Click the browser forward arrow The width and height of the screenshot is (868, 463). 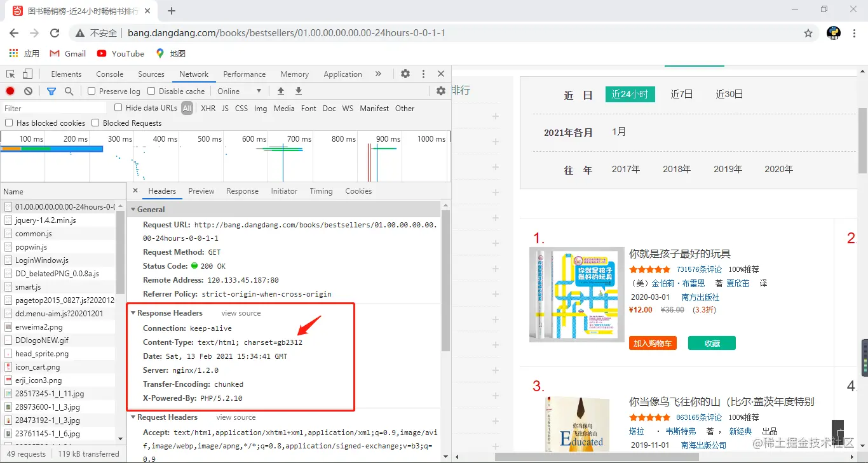click(x=34, y=33)
